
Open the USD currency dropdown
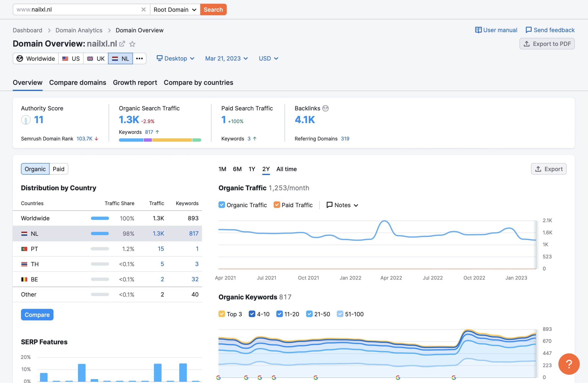[x=269, y=59]
